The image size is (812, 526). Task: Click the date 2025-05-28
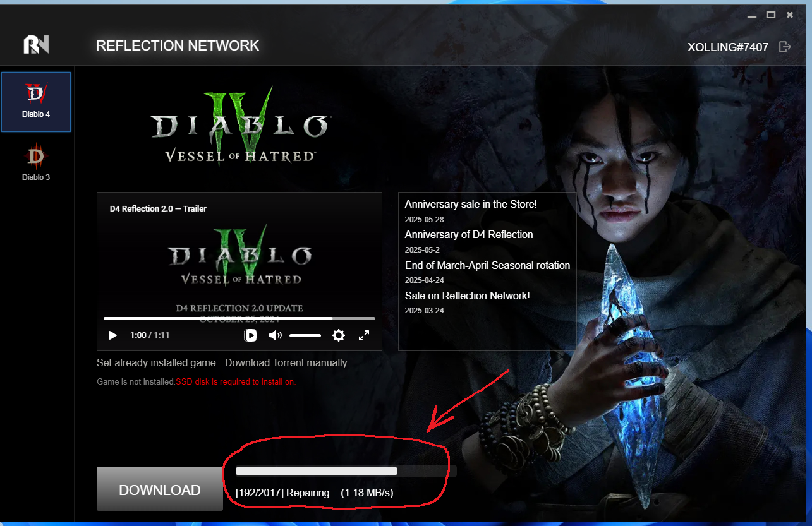click(x=425, y=219)
